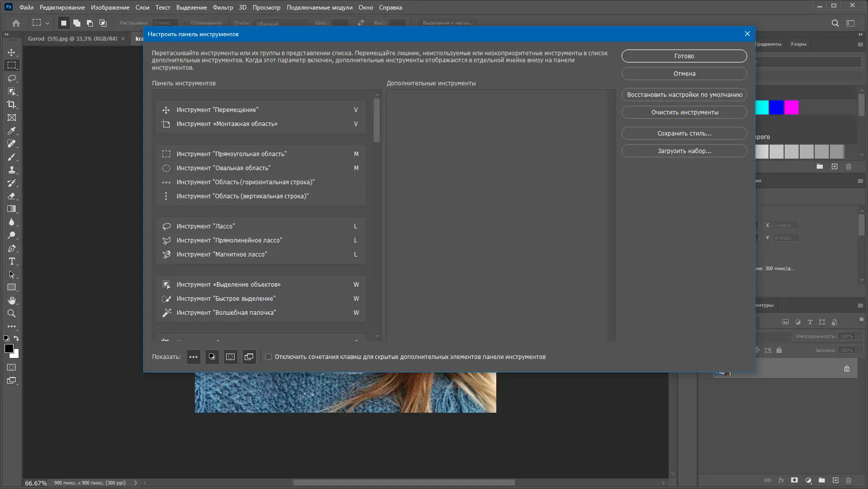Select the Eyedropper tool
Image resolution: width=868 pixels, height=489 pixels.
(x=12, y=131)
